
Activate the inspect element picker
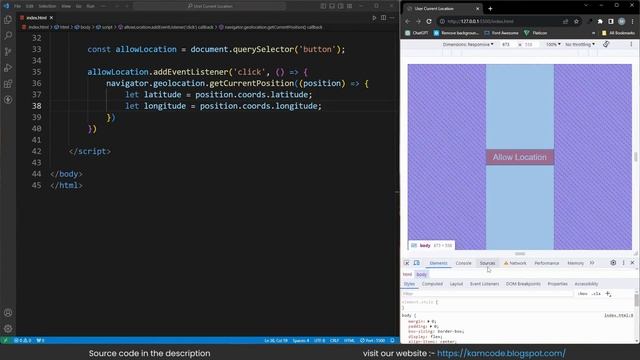tap(407, 263)
